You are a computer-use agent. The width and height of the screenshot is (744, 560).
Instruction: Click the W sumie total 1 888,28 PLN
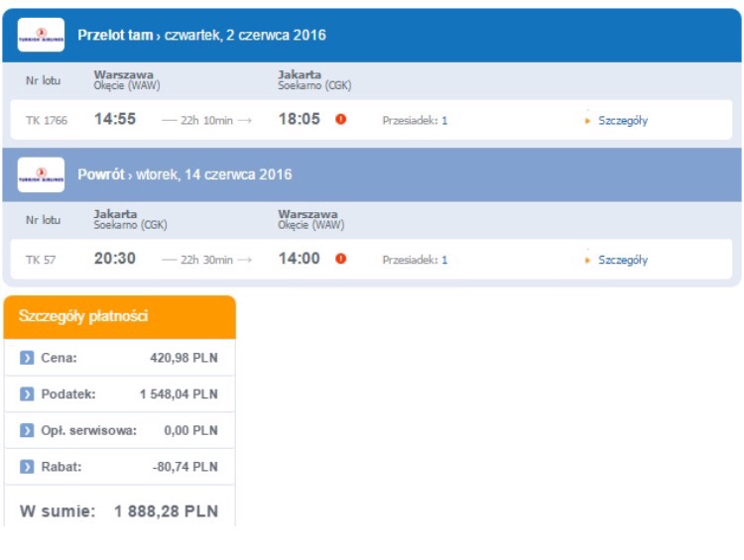(x=119, y=511)
